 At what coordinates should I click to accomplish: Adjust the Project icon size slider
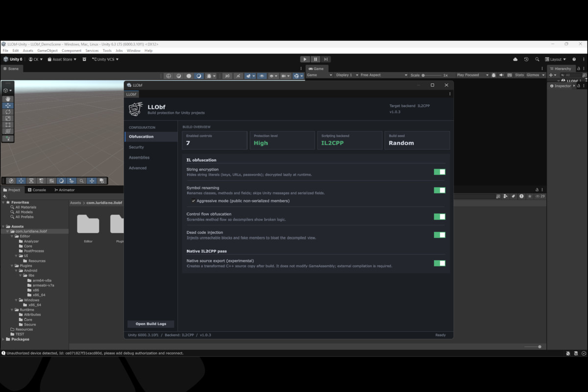533,346
